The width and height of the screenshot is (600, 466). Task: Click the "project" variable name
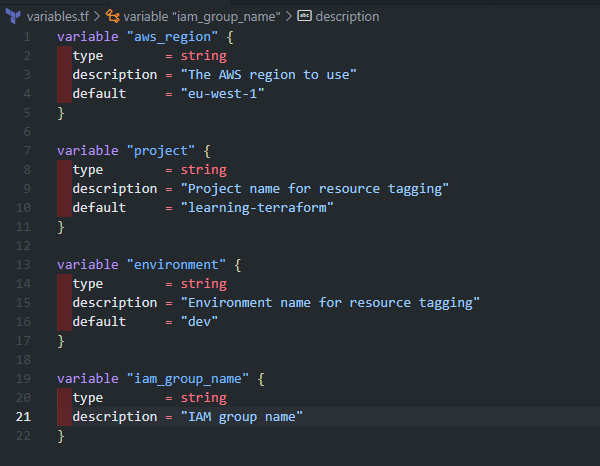tap(161, 151)
